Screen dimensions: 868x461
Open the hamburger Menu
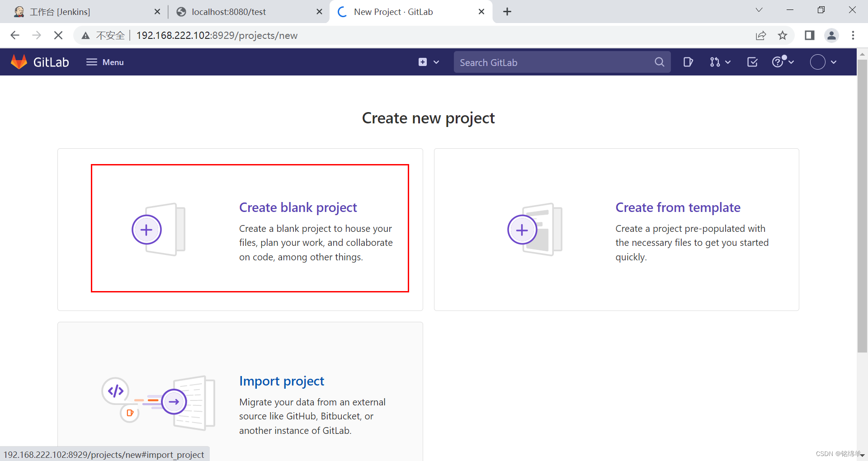point(105,62)
